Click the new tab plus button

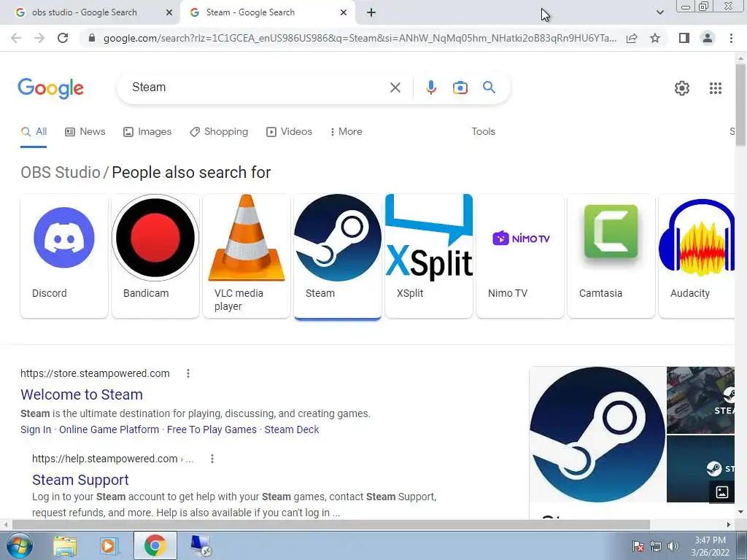click(x=371, y=13)
